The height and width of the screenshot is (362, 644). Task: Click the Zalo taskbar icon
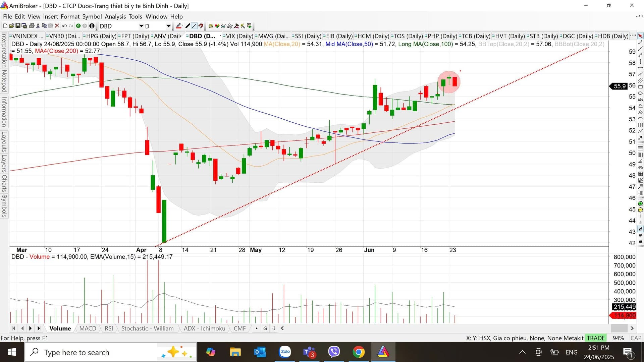click(285, 352)
